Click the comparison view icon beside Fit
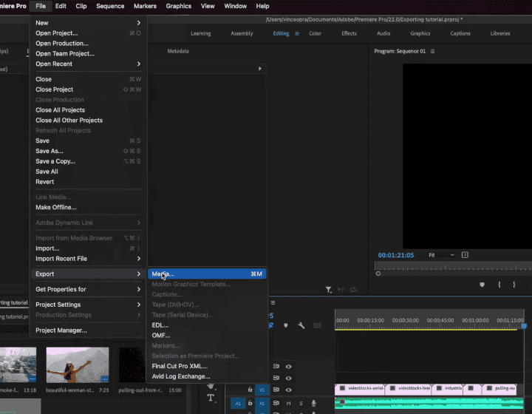Image resolution: width=532 pixels, height=414 pixels. click(465, 255)
